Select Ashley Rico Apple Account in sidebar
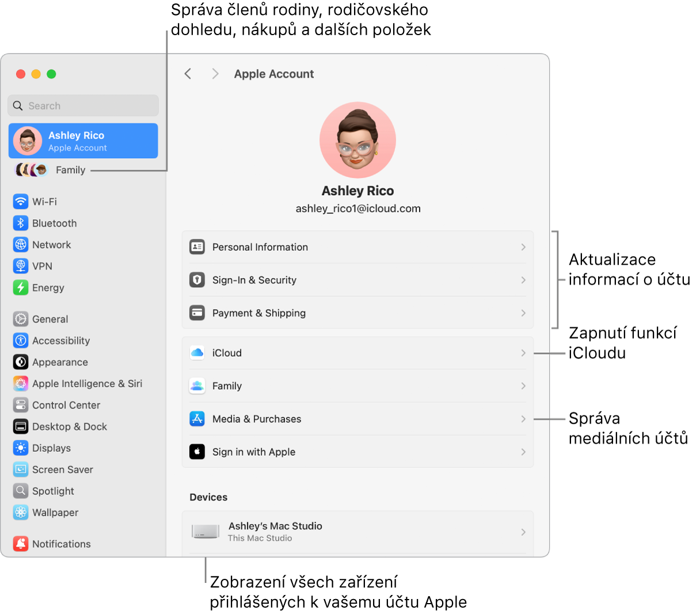Screen dimensions: 700x614 (x=83, y=141)
